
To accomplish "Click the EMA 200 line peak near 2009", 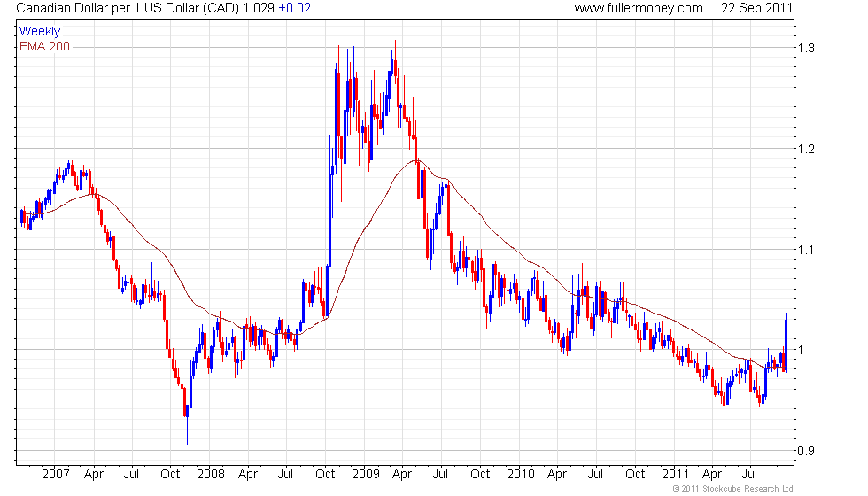I will tap(416, 160).
